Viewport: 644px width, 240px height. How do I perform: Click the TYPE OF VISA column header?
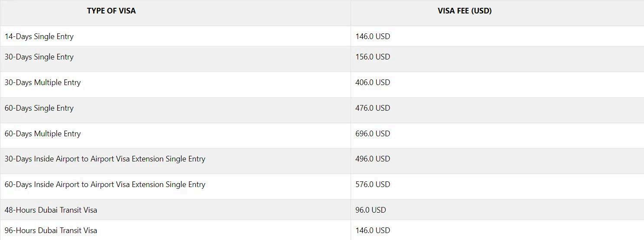(111, 11)
